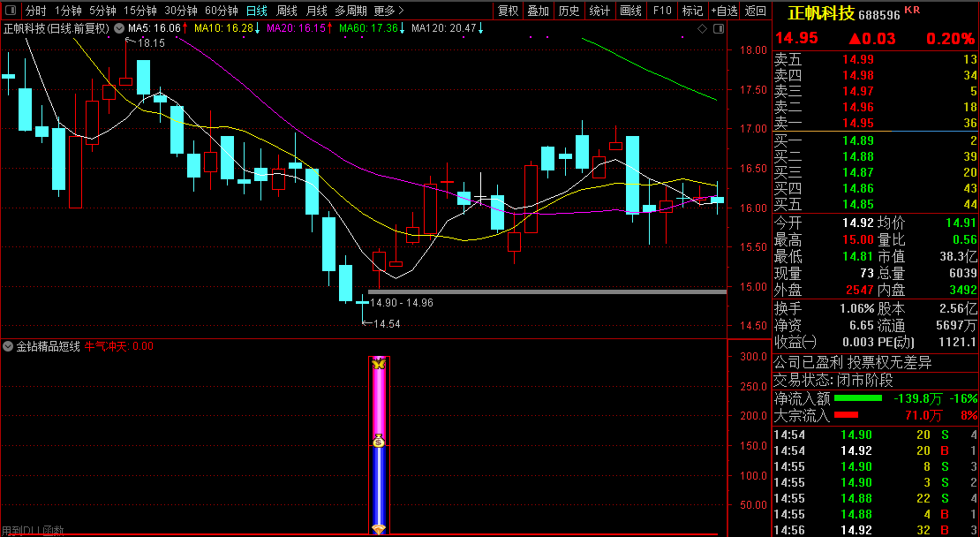This screenshot has height=537, width=980.
Task: Click the gray horizontal price line near 15.00
Action: coord(547,291)
